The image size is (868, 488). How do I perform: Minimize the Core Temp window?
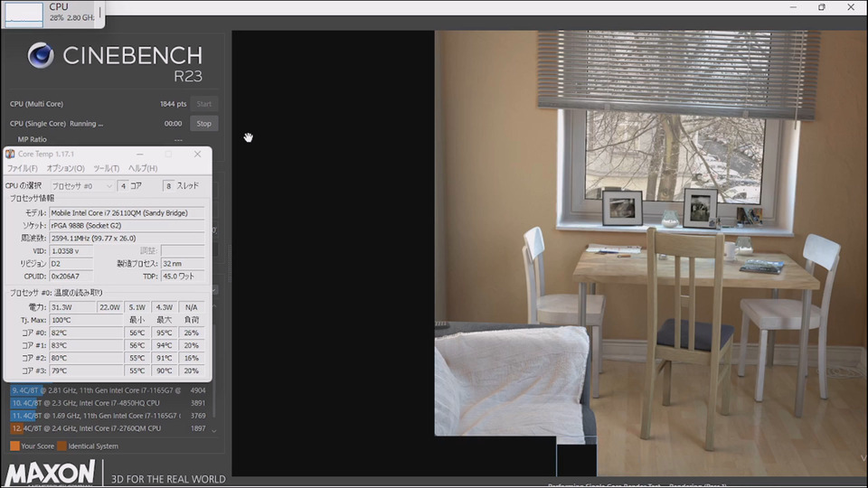[140, 154]
